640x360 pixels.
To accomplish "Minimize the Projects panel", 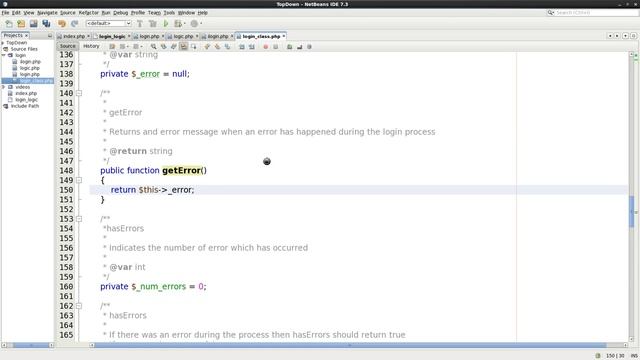I will tap(50, 36).
